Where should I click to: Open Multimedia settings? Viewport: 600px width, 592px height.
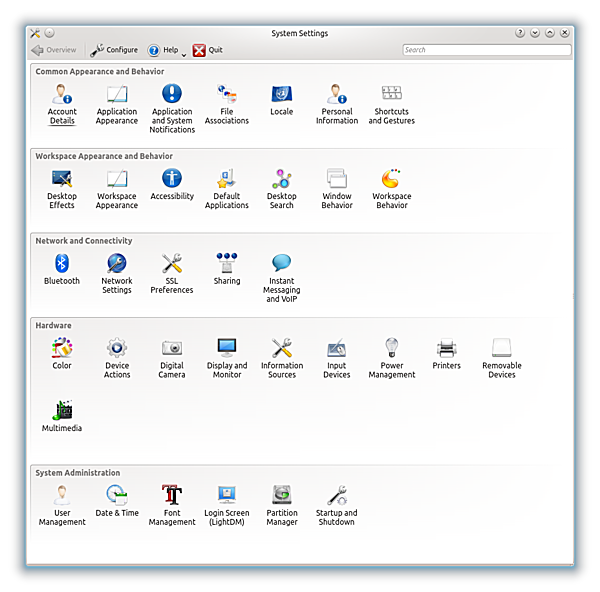pos(62,416)
